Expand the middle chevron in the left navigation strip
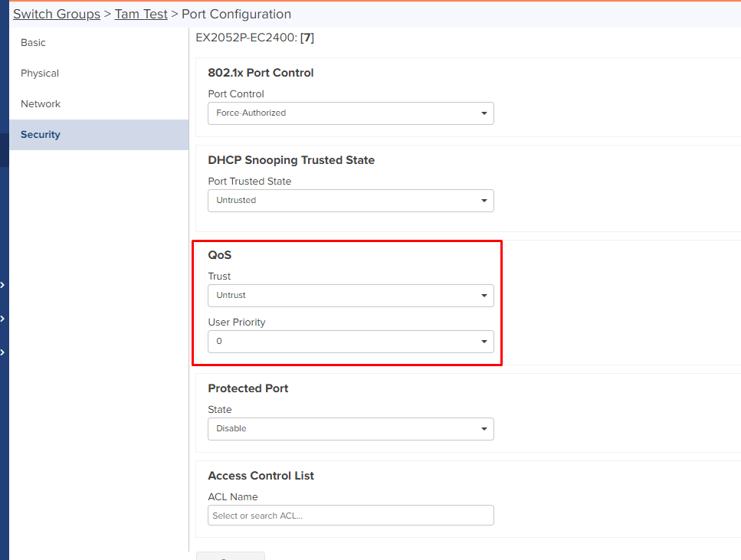The width and height of the screenshot is (741, 560). (x=3, y=319)
